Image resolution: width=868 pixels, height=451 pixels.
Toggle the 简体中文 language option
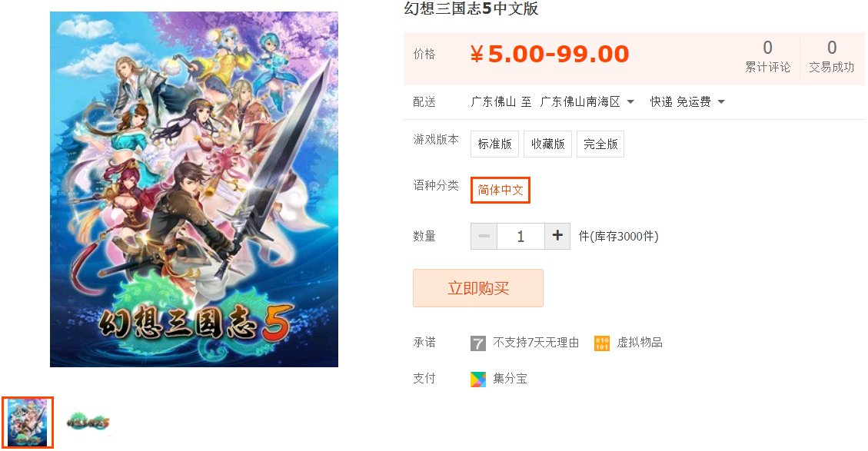501,190
